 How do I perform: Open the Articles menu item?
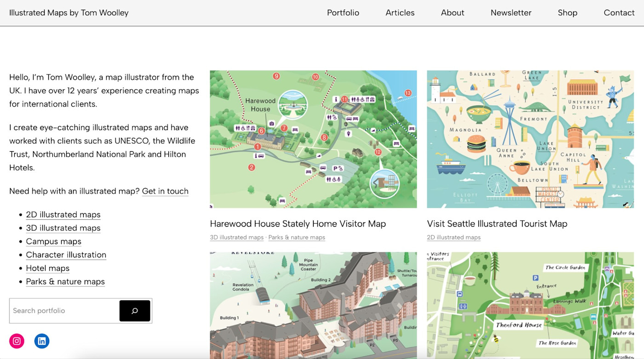tap(400, 13)
